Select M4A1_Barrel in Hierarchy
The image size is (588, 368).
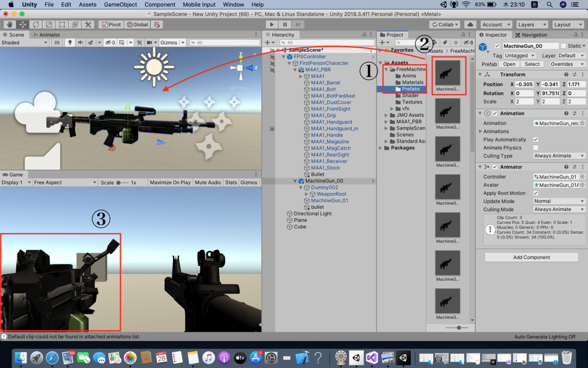coord(325,83)
